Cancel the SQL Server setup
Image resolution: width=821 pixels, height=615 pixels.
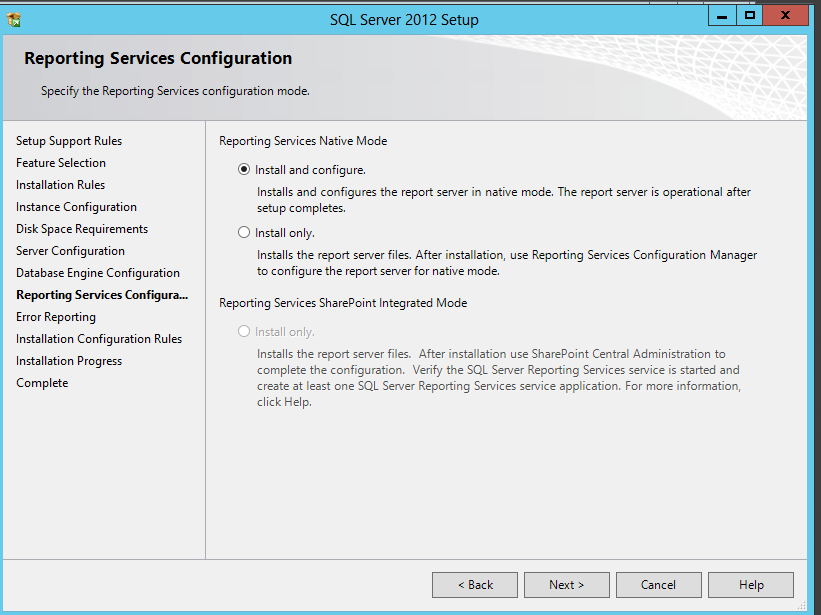(659, 585)
